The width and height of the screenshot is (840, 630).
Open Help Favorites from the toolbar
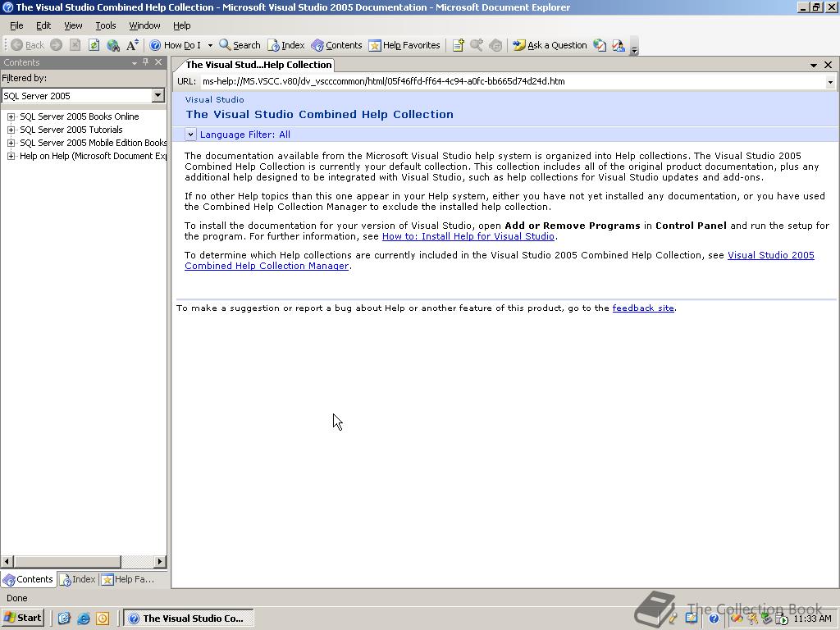[404, 46]
